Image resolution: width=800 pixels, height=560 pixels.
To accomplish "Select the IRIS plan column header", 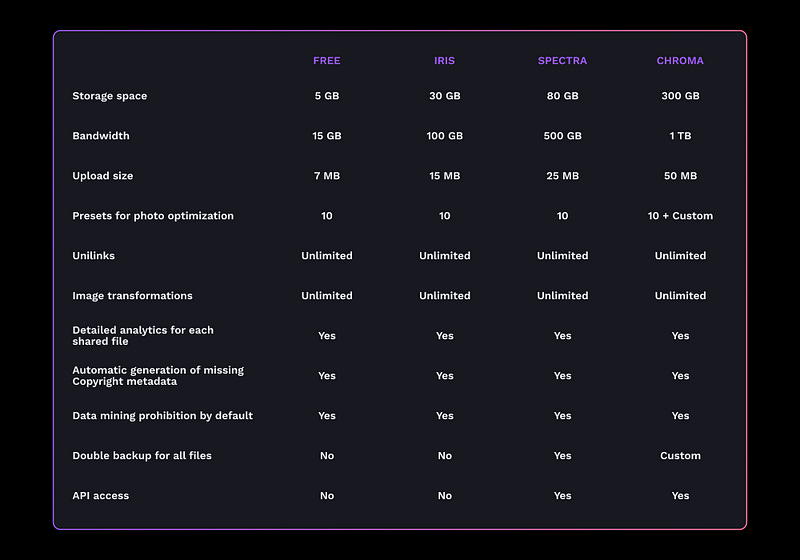I will coord(444,61).
